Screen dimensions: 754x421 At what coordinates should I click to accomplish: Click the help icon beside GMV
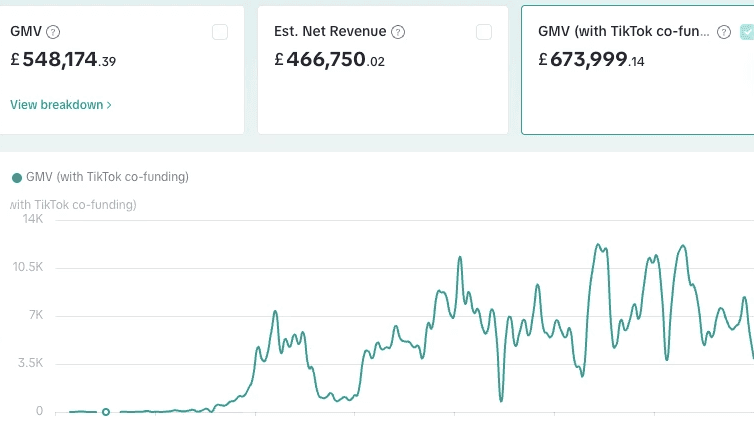(x=53, y=32)
